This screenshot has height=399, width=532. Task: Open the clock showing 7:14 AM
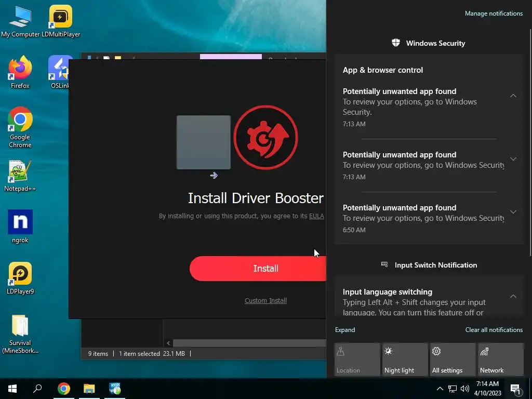(x=487, y=389)
